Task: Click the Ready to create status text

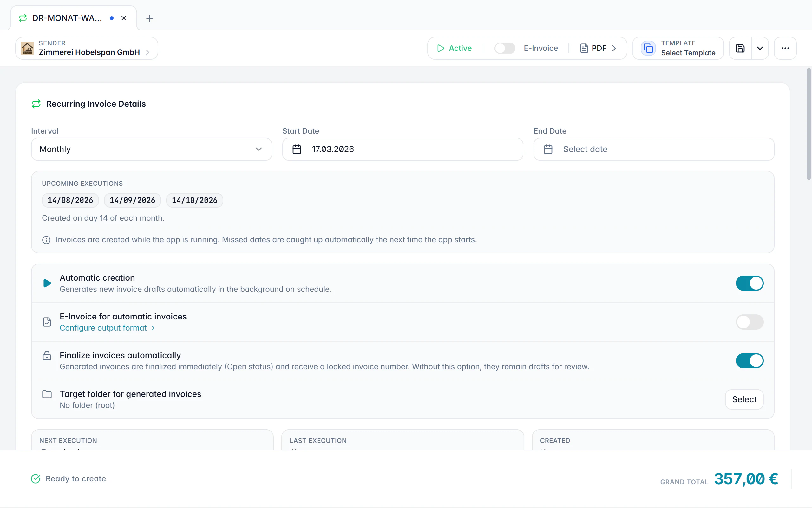Action: [76, 479]
